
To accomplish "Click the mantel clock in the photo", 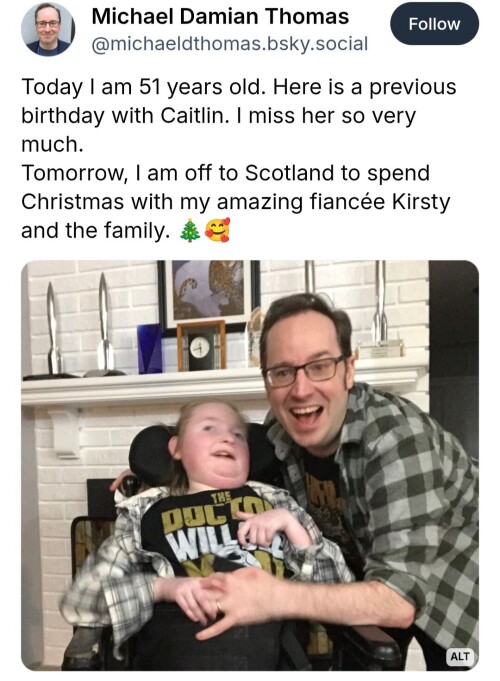I will (x=202, y=346).
